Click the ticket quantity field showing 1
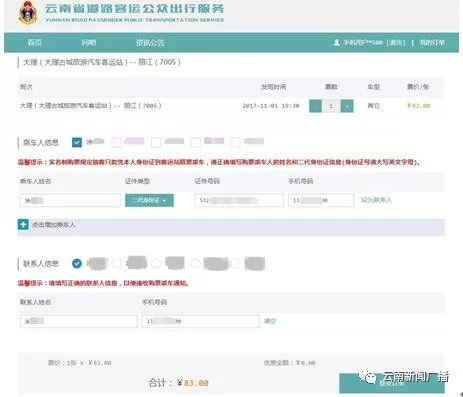 point(331,106)
